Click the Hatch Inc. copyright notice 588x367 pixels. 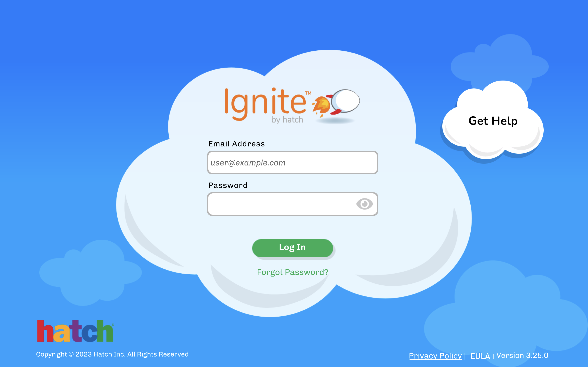coord(112,354)
